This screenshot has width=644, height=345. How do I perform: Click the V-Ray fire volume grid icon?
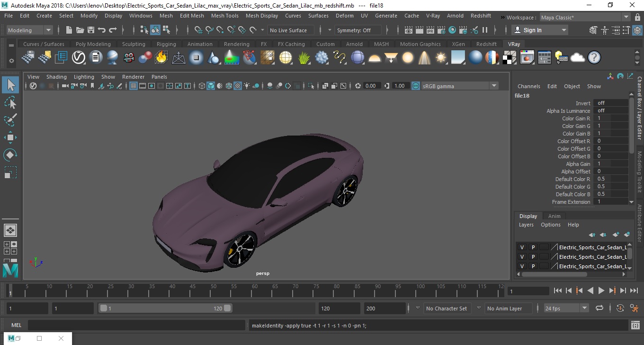pyautogui.click(x=161, y=58)
